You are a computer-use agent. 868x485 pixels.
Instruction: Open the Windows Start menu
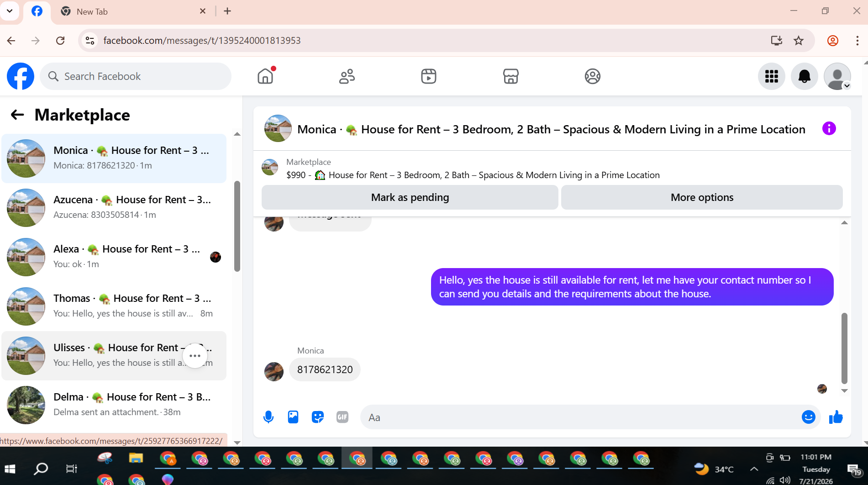10,469
